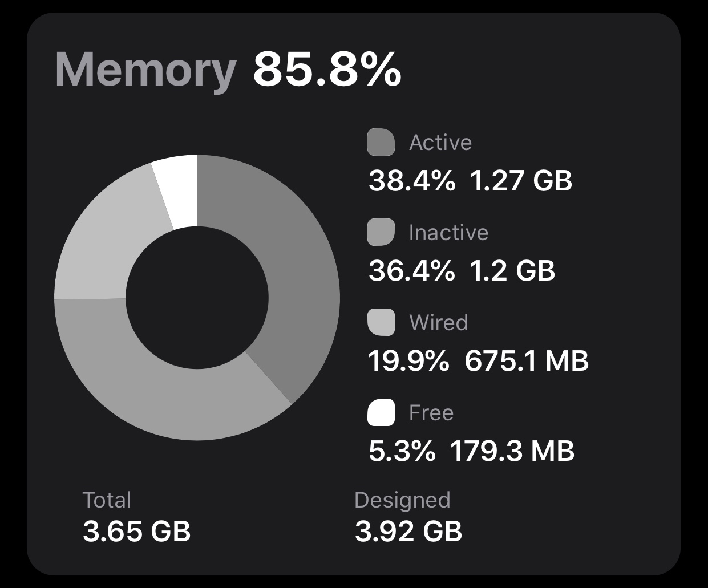The height and width of the screenshot is (588, 708).
Task: Click the Memory title heading
Action: click(145, 70)
